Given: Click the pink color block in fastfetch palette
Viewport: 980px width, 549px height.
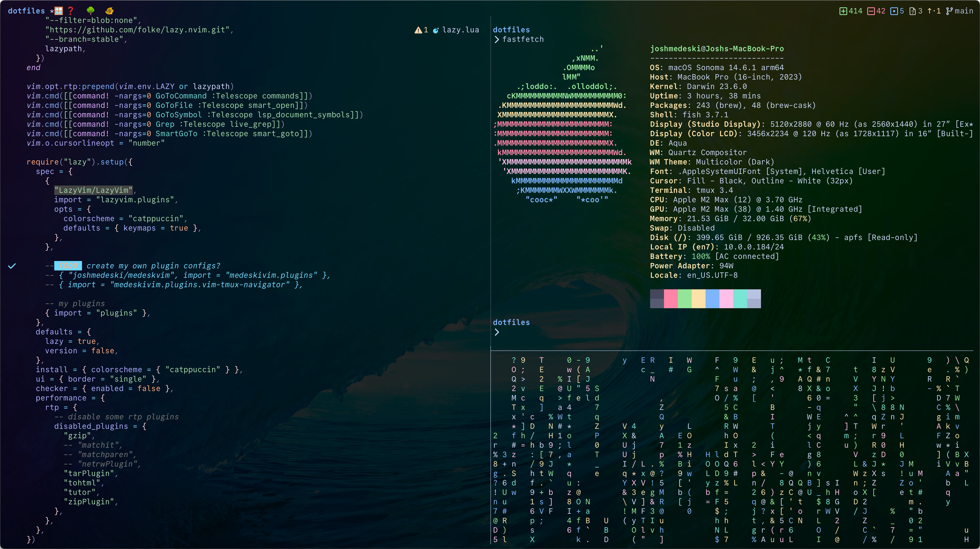Looking at the screenshot, I should (671, 299).
